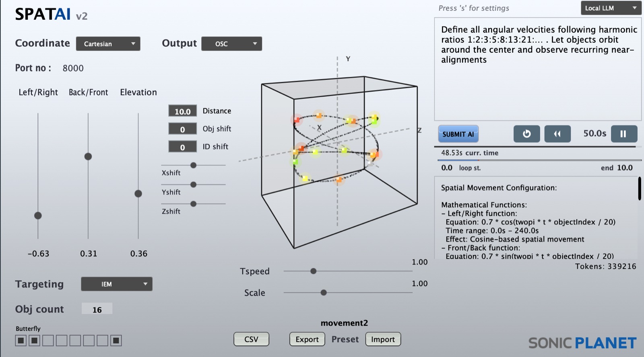The height and width of the screenshot is (357, 644).
Task: Enable the third Butterfly checkbox
Action: click(x=48, y=341)
